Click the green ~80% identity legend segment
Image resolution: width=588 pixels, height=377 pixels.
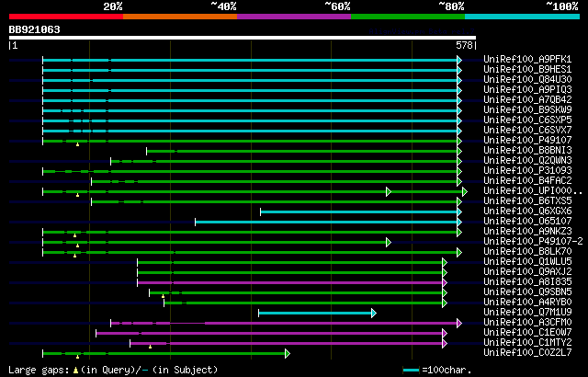tap(408, 17)
